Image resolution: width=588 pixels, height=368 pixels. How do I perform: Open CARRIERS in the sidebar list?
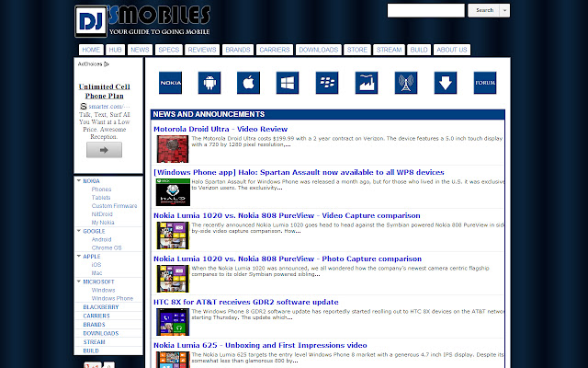[96, 316]
